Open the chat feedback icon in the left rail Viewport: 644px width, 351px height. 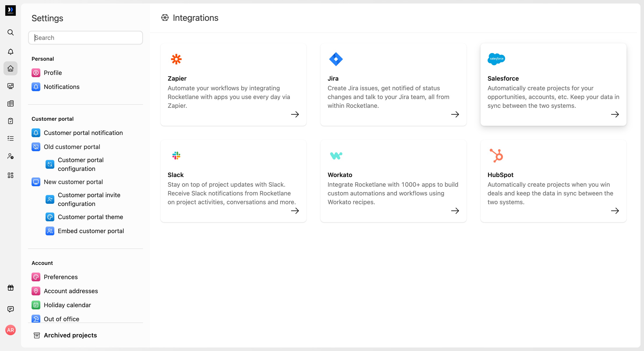[x=11, y=309]
